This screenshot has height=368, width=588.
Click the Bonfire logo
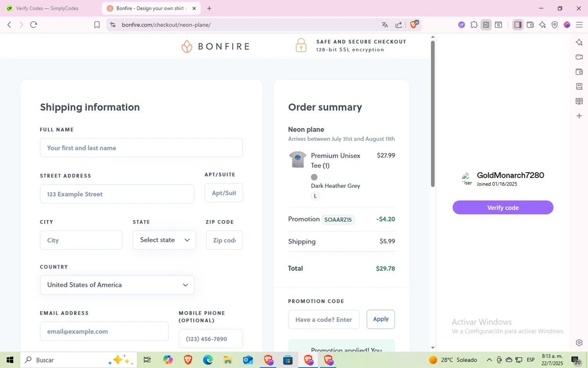click(215, 46)
